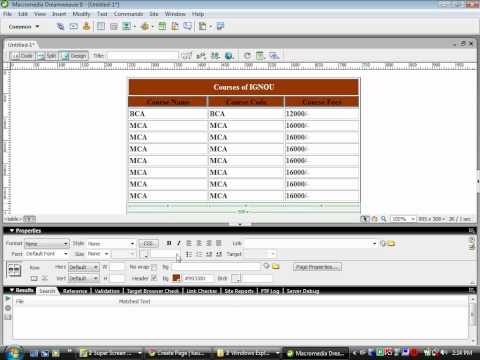Open the Window menu

pos(175,14)
